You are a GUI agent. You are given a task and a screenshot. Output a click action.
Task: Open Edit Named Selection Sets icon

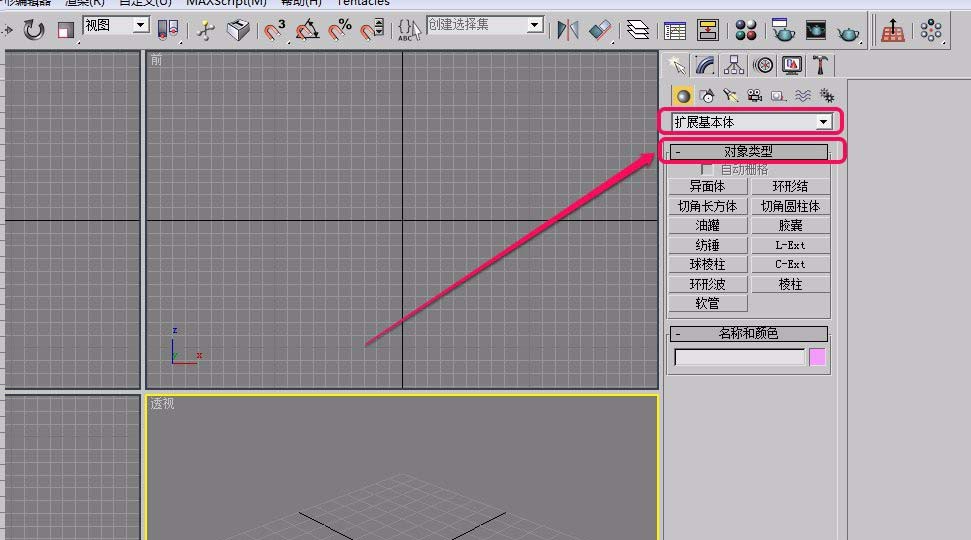[x=409, y=30]
